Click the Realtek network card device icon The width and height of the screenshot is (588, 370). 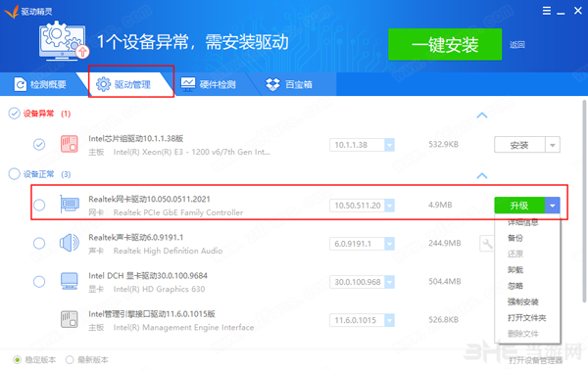coord(70,205)
